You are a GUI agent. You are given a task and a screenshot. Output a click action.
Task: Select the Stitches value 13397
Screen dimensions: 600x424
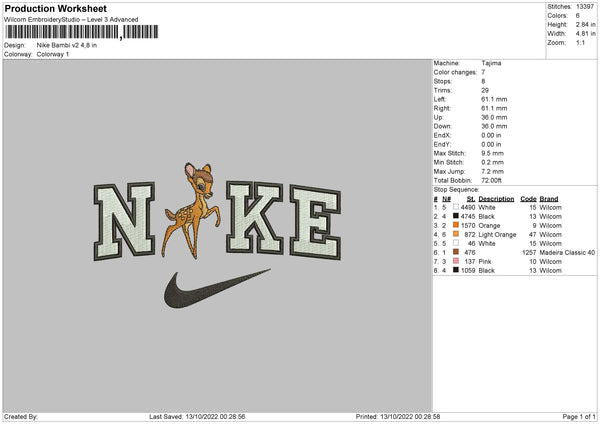585,7
